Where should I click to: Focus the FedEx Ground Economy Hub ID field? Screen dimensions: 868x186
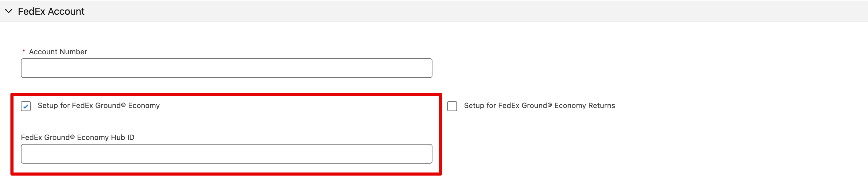tap(226, 154)
